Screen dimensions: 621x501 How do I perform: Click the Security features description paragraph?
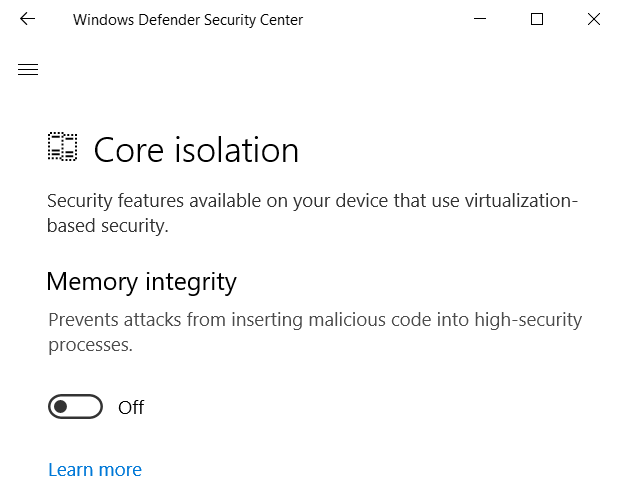[312, 213]
